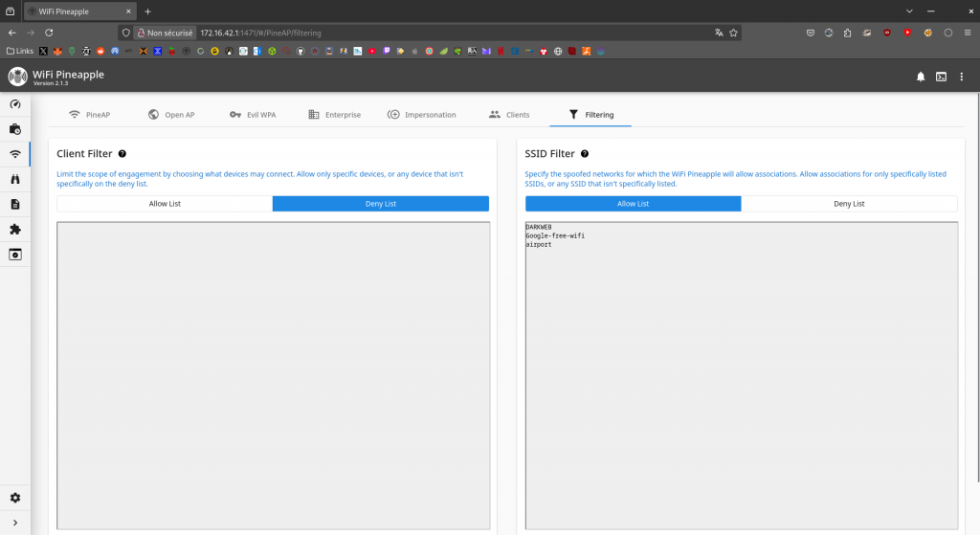Screen dimensions: 980x535
Task: Switch to the Impersonation tab
Action: 422,115
